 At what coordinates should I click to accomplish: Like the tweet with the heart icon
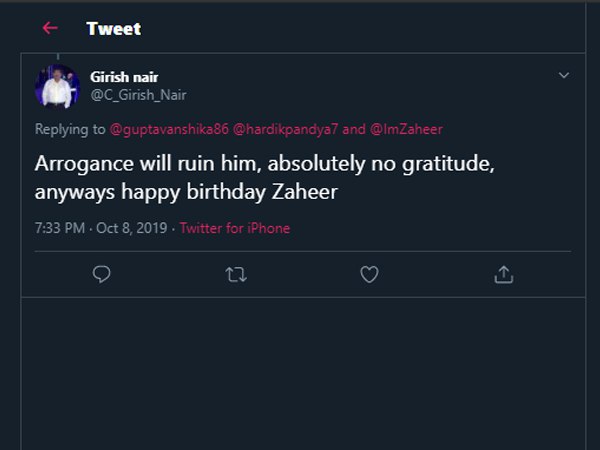tap(369, 273)
